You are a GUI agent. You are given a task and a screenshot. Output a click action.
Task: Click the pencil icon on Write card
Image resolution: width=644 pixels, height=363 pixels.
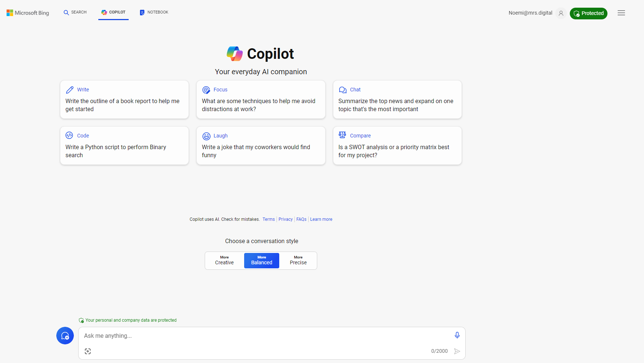pos(70,90)
